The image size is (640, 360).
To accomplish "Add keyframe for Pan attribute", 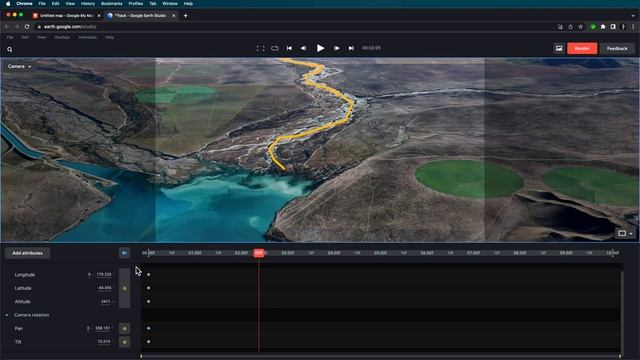I will pos(124,329).
